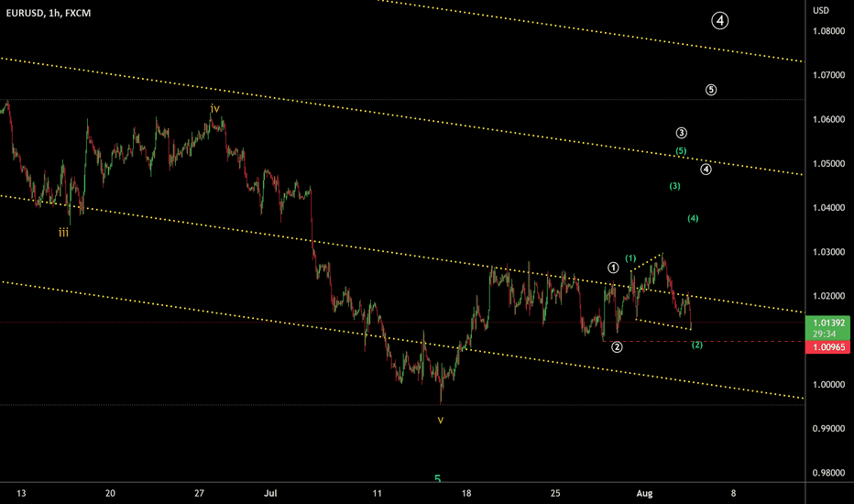Click the 29:34 bar countdown timer
Image resolution: width=854 pixels, height=504 pixels.
(825, 334)
